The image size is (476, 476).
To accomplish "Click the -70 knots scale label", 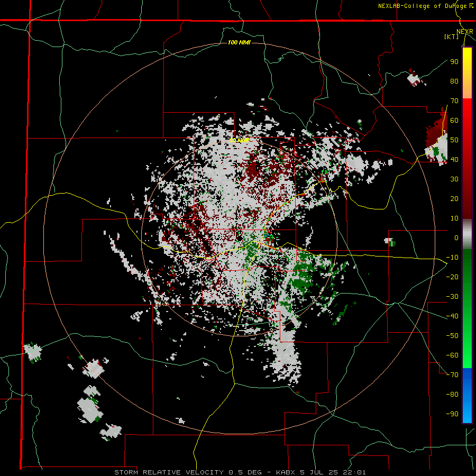I will point(452,375).
